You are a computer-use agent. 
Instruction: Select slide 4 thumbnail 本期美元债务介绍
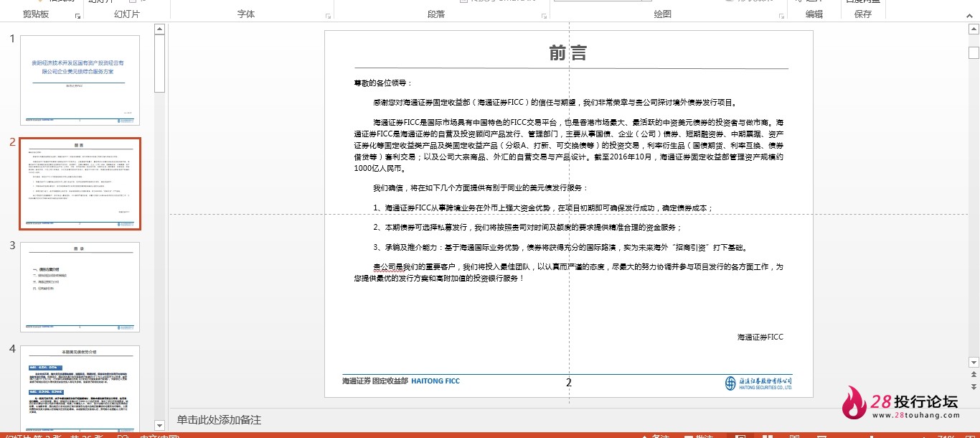[80, 390]
